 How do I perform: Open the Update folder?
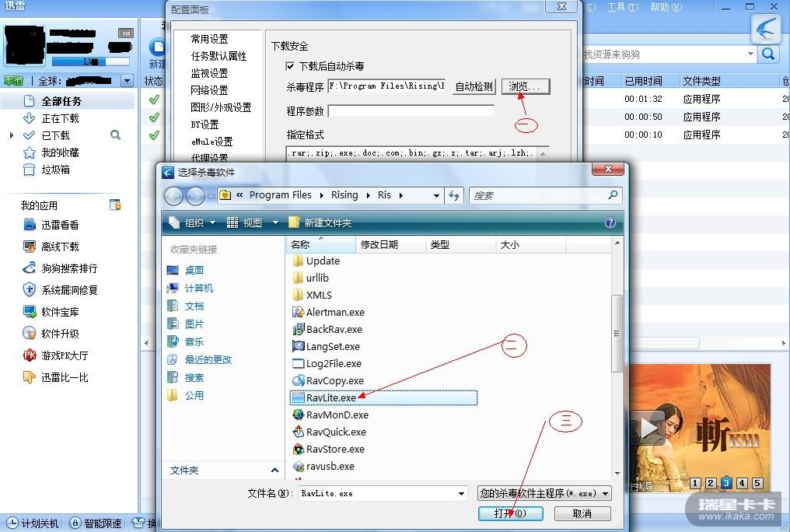(316, 261)
